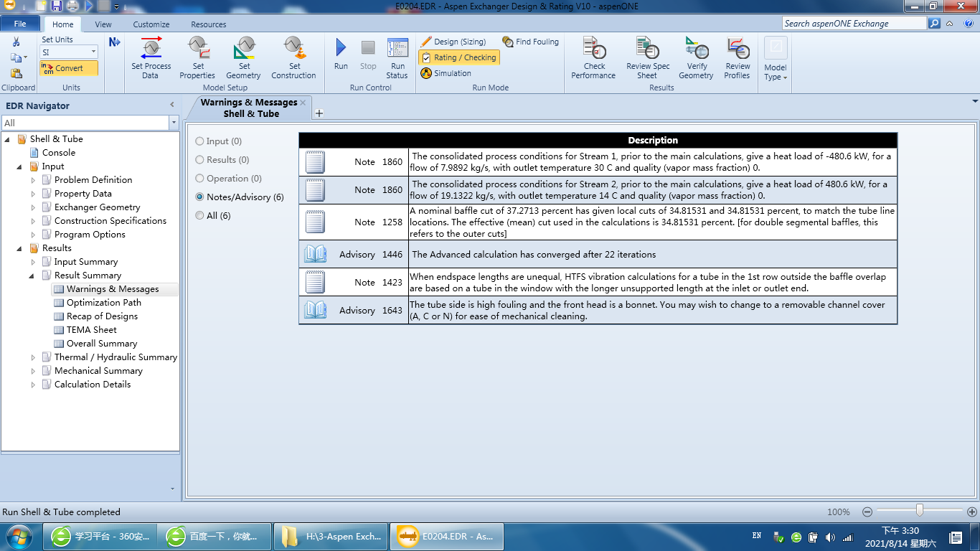Viewport: 980px width, 551px height.
Task: Open the EDR Navigator All filter dropdown
Action: click(x=174, y=123)
